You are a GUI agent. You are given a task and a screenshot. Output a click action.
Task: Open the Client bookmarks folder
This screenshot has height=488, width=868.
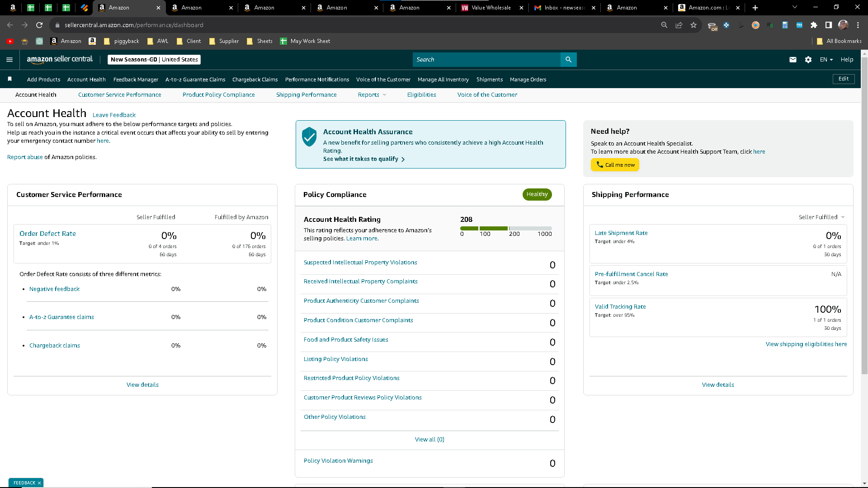click(189, 41)
